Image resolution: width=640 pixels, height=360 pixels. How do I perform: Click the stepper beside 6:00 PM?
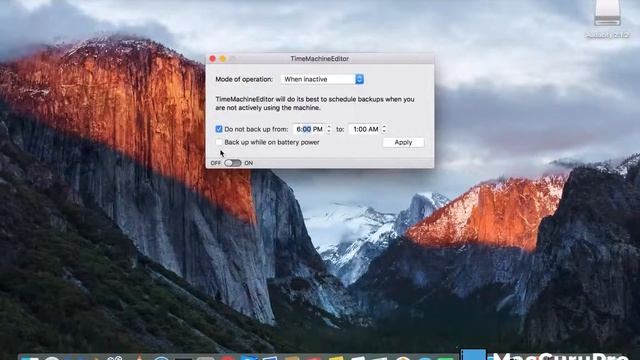329,129
